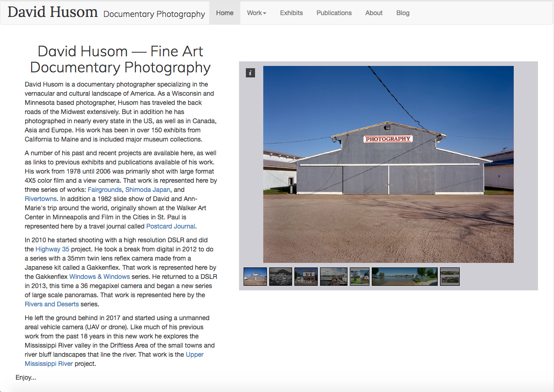The image size is (554, 392).
Task: Click the Fine Art Documentary Photography heading
Action: (120, 59)
